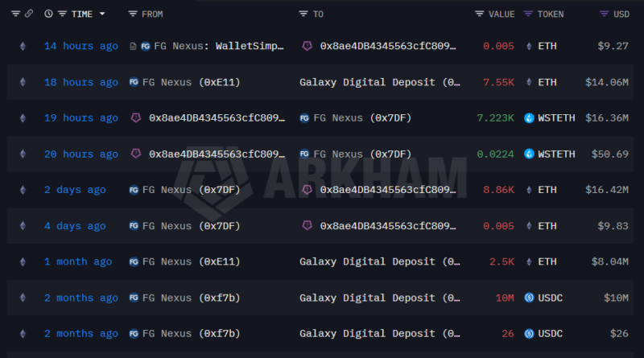
Task: Click Ethereum chain icon in 14 hours row
Action: tap(22, 46)
